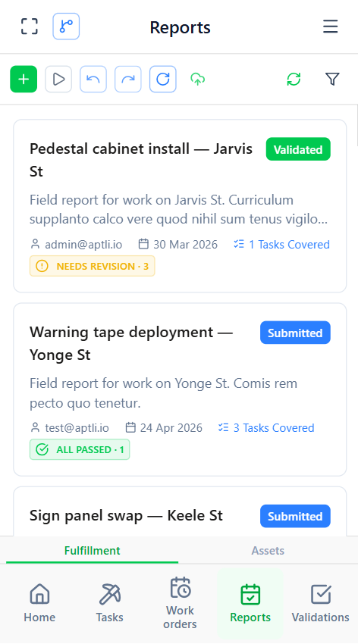Toggle fullscreen mode icon
Screen dimensions: 358x644
coord(30,27)
